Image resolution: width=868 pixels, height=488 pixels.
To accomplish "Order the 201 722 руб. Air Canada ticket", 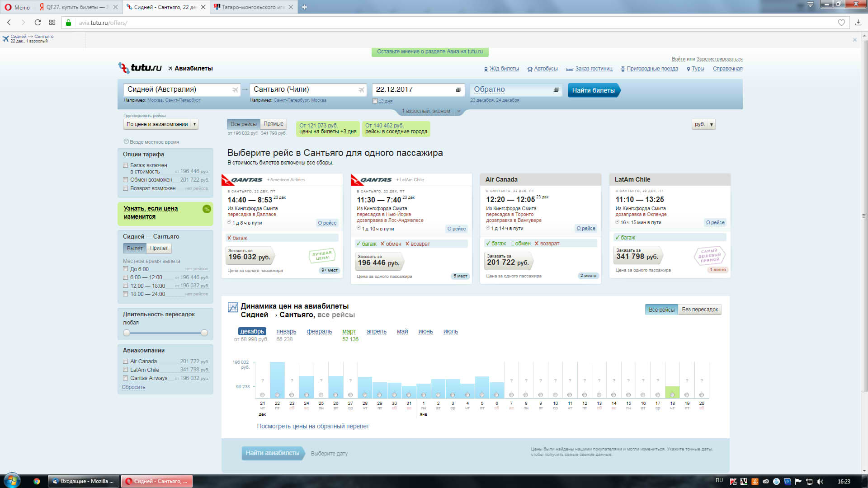I will coord(508,261).
